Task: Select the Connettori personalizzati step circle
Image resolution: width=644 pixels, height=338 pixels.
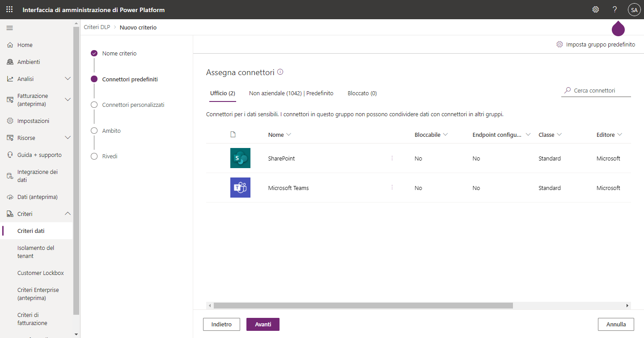Action: click(x=94, y=105)
